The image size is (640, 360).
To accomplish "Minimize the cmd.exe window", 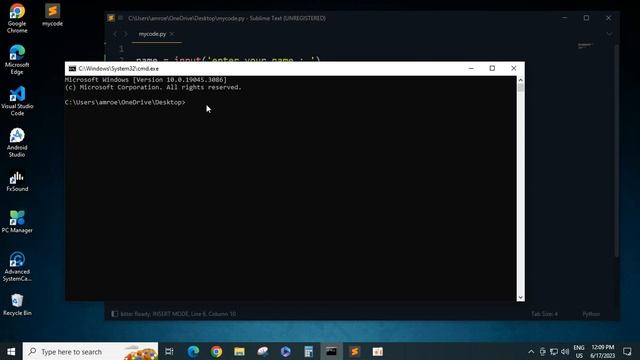I will pos(471,68).
